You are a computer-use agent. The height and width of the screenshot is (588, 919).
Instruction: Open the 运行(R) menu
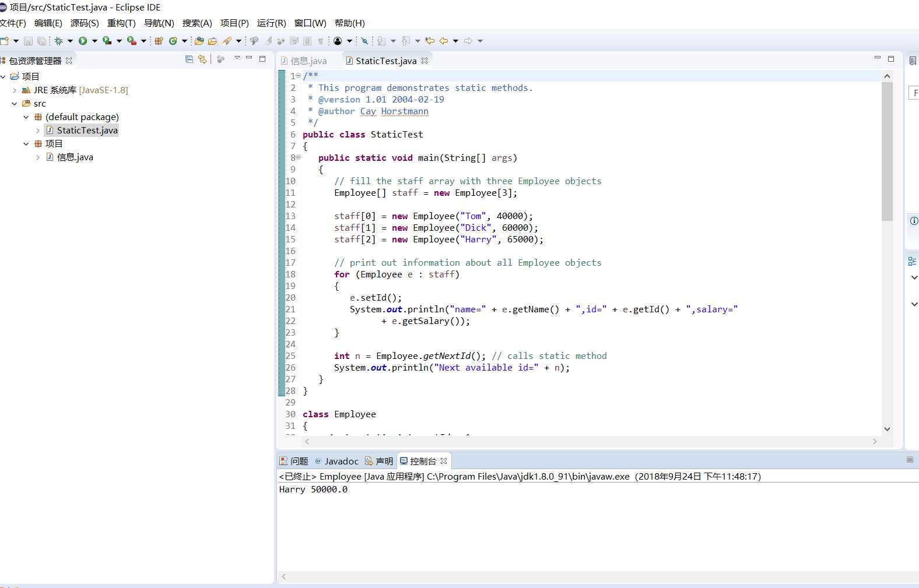271,23
